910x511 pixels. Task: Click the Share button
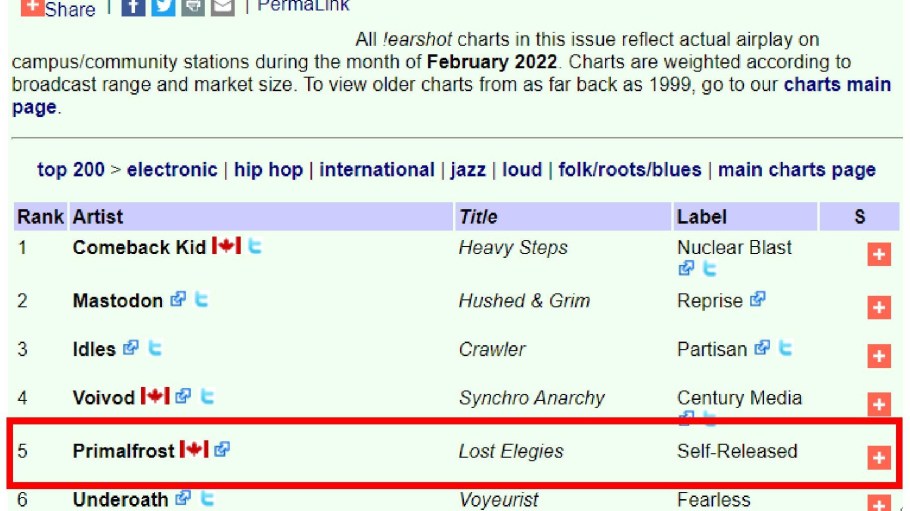58,8
